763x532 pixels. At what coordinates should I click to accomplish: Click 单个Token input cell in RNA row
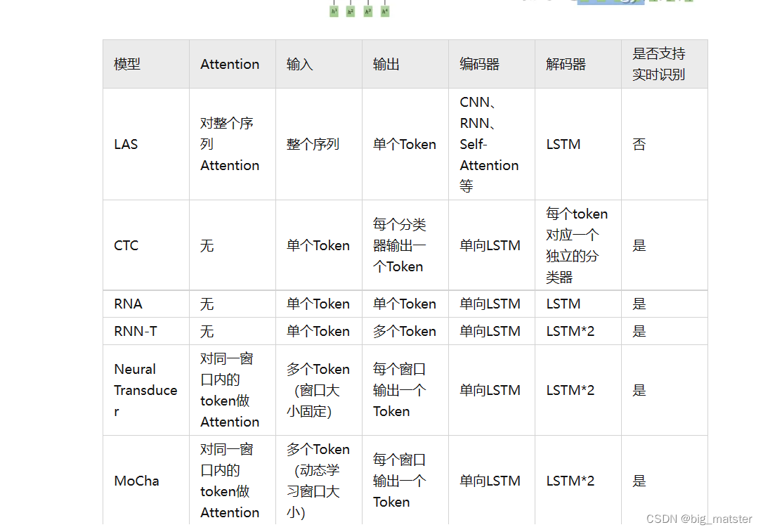(319, 304)
